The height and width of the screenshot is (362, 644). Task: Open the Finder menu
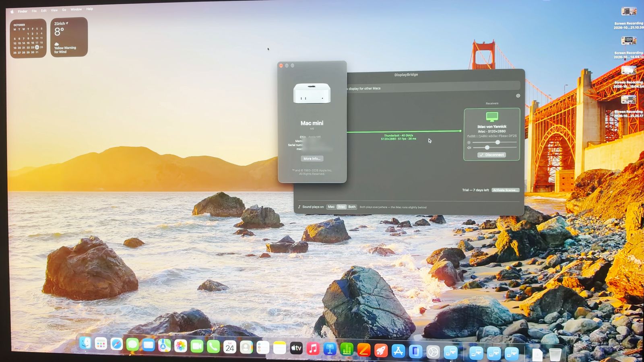pos(23,11)
